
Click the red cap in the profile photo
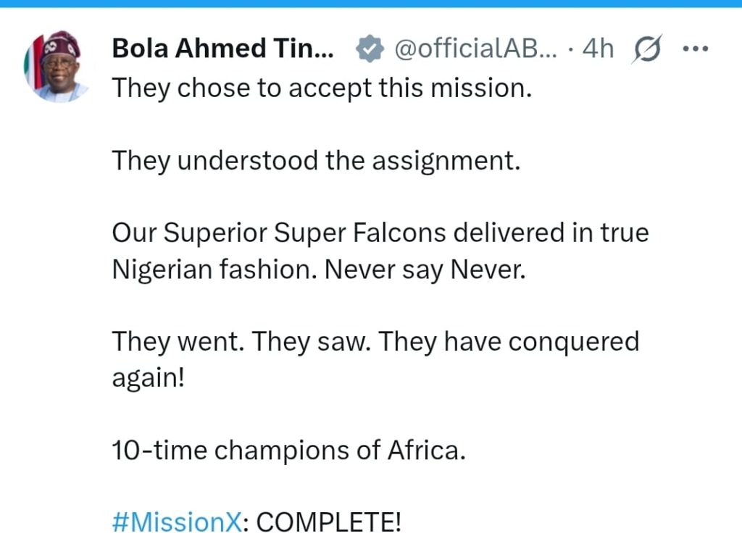(60, 47)
